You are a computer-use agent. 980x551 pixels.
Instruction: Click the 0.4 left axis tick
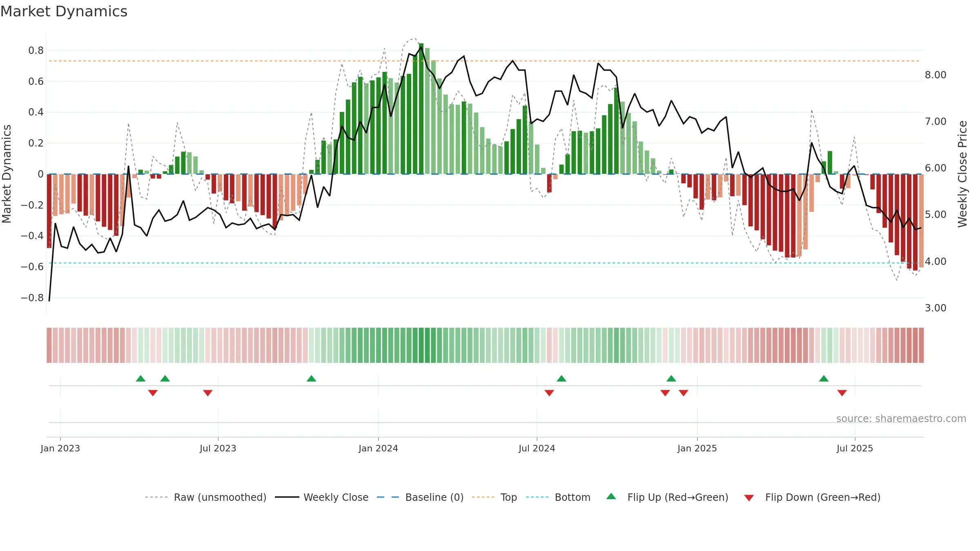click(36, 112)
